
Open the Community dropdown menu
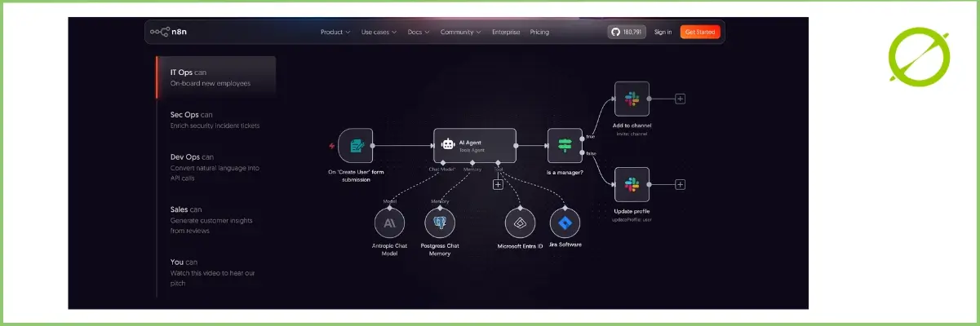(x=460, y=32)
